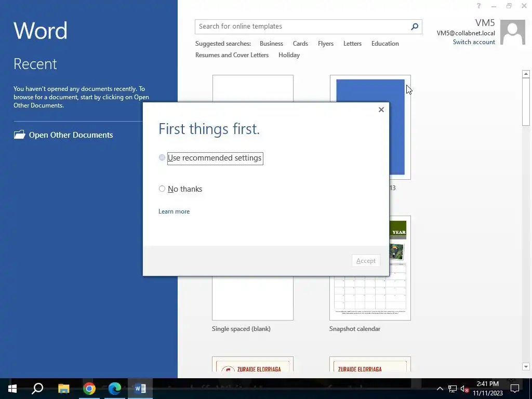This screenshot has width=532, height=399.
Task: Search suggested Education templates
Action: coord(385,44)
